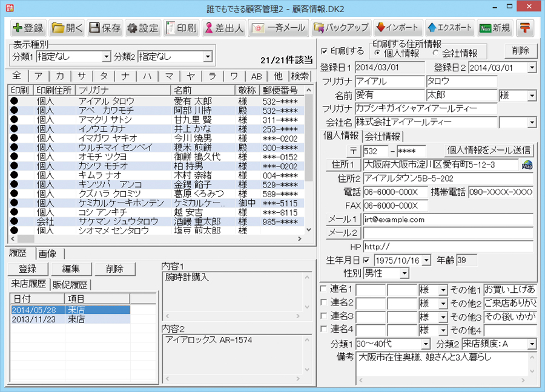
Task: Click the メール1 email address field
Action: tap(448, 219)
